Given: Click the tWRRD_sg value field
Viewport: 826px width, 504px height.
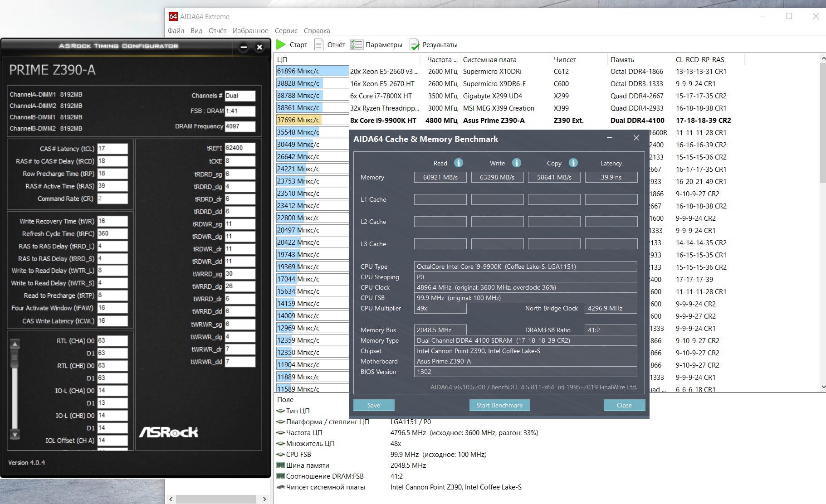Looking at the screenshot, I should click(x=240, y=274).
